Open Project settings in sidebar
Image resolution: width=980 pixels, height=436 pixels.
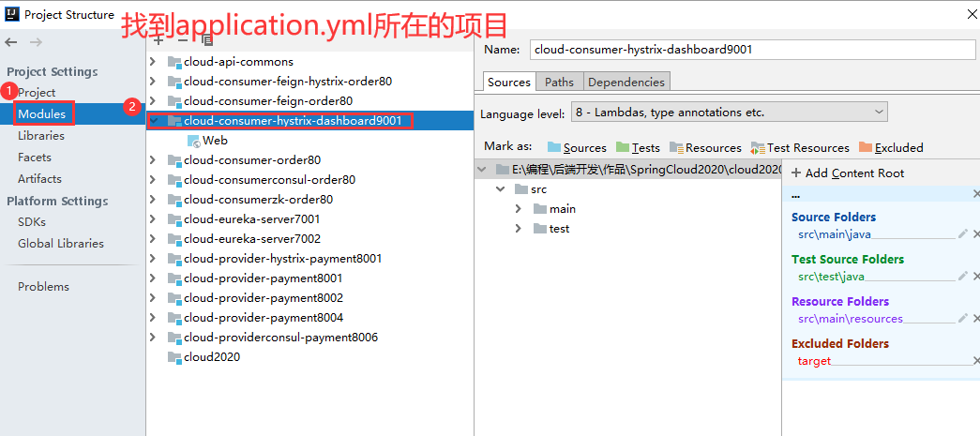coord(37,93)
